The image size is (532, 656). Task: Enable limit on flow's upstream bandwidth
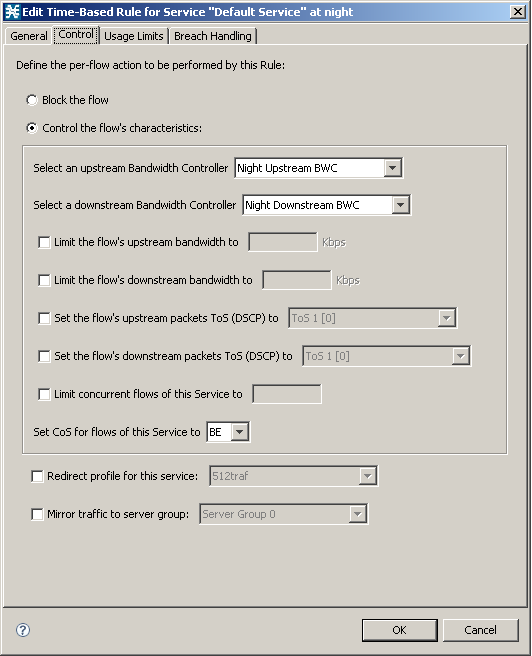click(x=44, y=242)
